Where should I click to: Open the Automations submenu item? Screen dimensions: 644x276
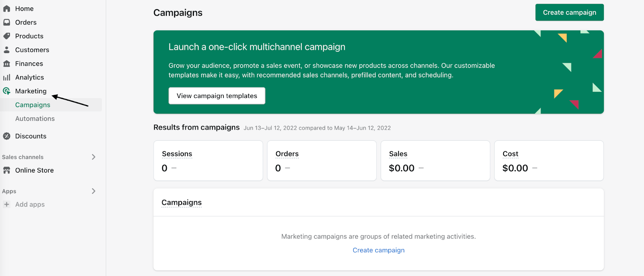[x=35, y=119]
